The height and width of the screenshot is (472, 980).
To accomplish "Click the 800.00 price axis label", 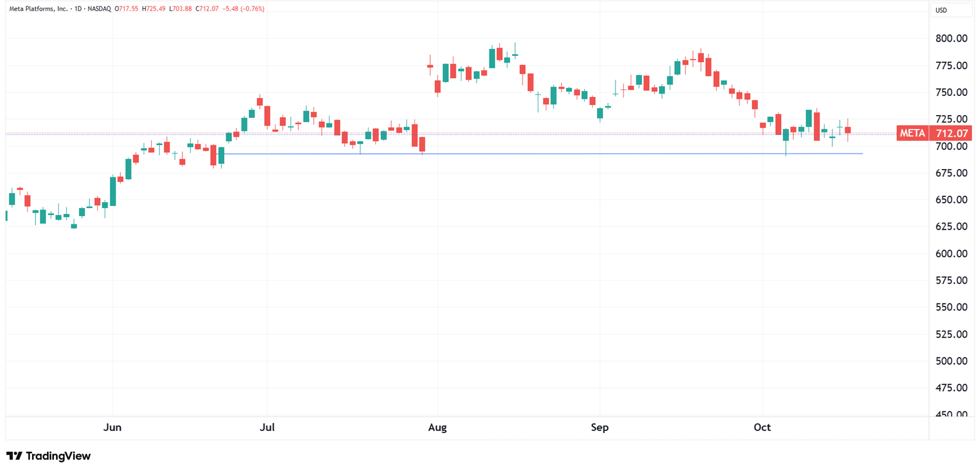I will click(951, 38).
